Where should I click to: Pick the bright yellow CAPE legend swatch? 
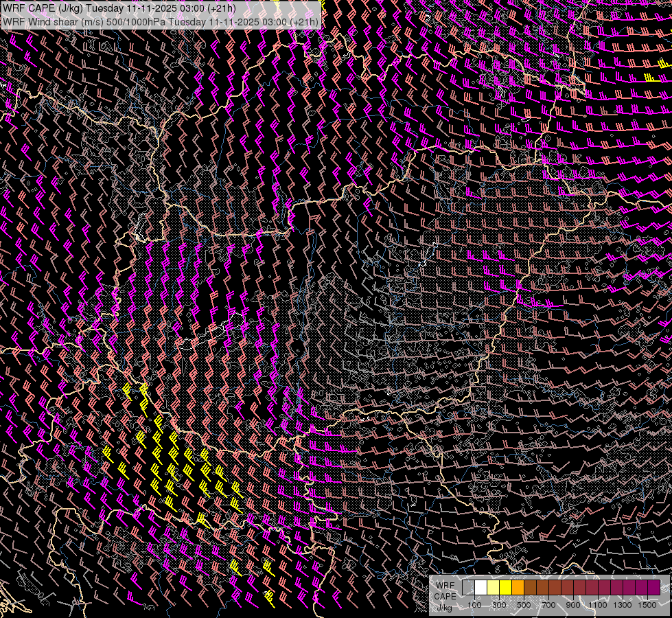(x=505, y=588)
